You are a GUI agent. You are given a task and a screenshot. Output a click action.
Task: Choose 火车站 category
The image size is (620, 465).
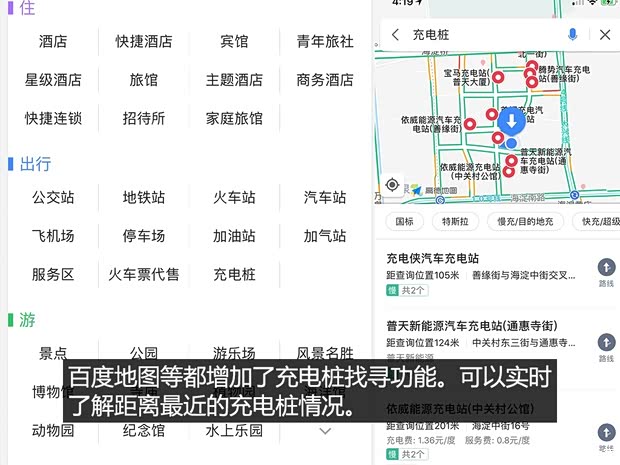pyautogui.click(x=234, y=197)
